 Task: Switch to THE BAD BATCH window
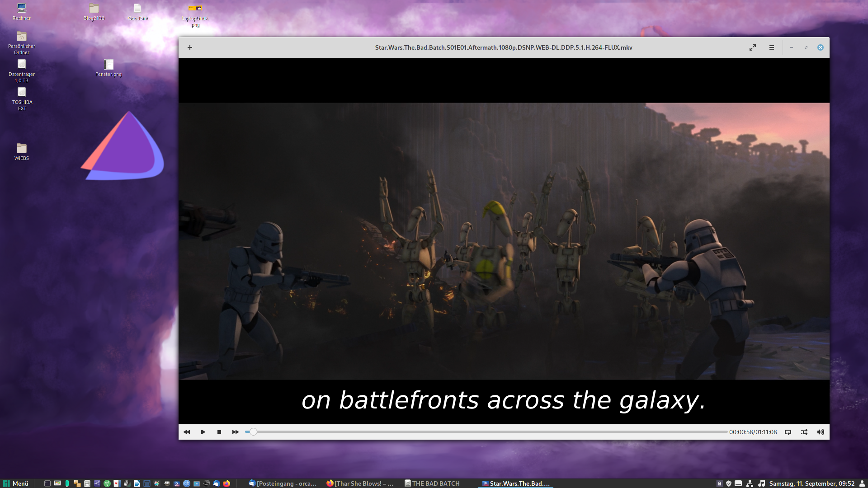pyautogui.click(x=432, y=483)
